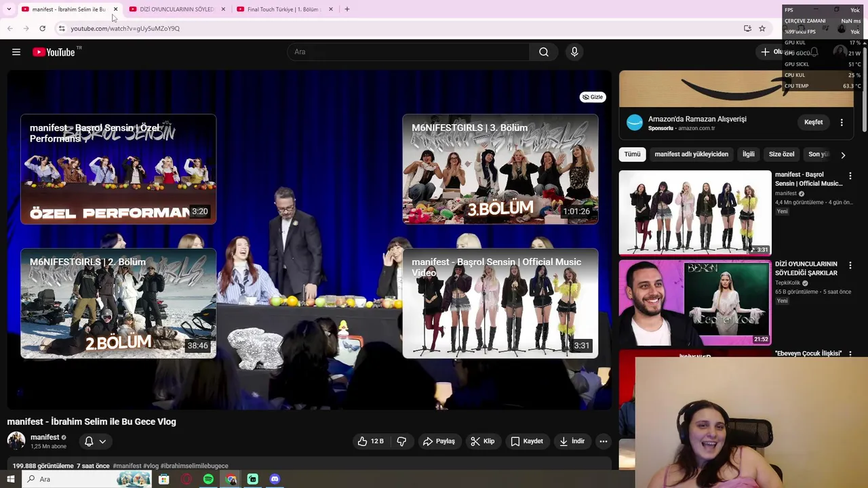Open the teal app icon beside Chrome on taskbar

pos(253,479)
